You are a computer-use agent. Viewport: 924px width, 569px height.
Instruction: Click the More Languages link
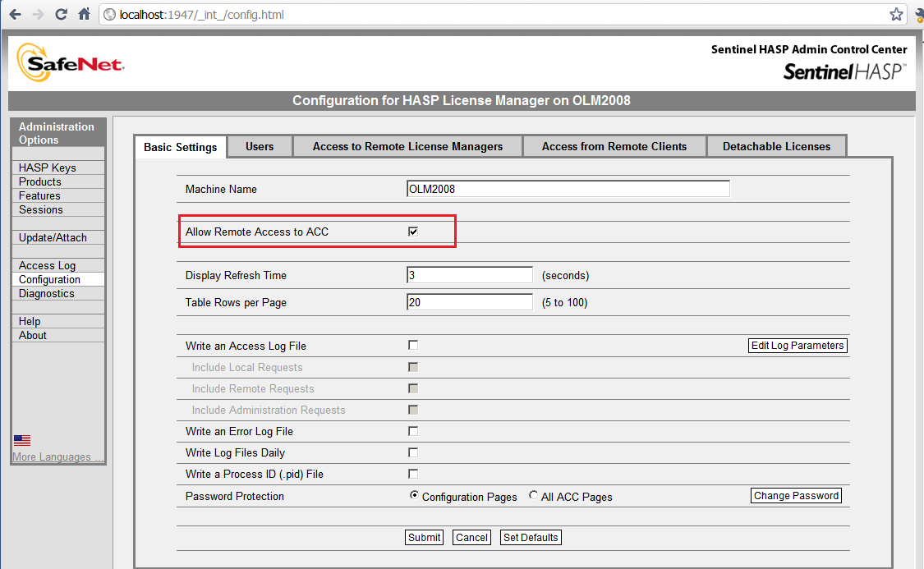57,457
